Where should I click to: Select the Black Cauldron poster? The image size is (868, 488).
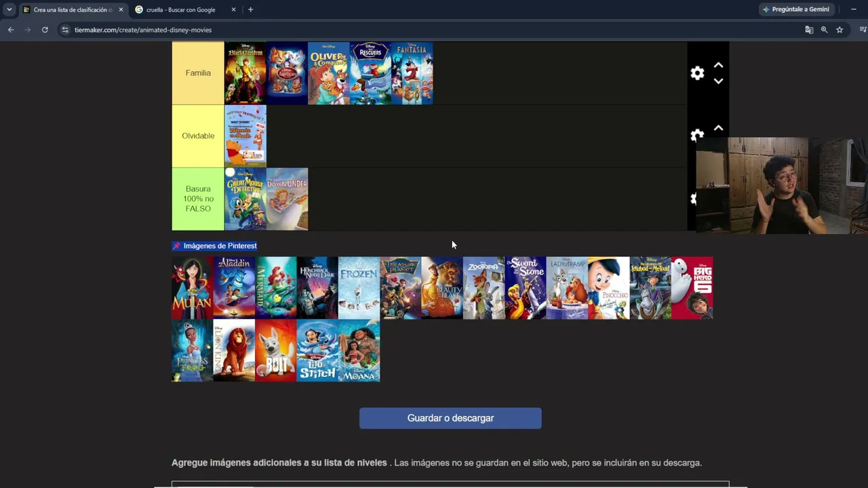click(x=245, y=73)
